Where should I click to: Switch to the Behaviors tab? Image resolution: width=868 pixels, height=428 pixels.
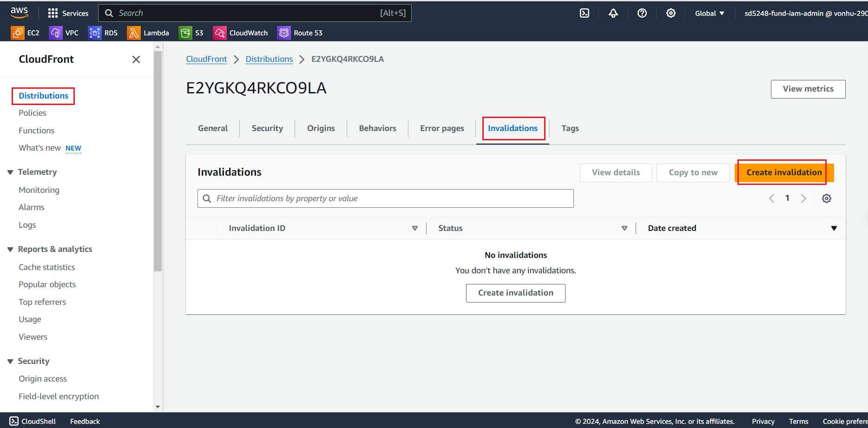point(377,128)
